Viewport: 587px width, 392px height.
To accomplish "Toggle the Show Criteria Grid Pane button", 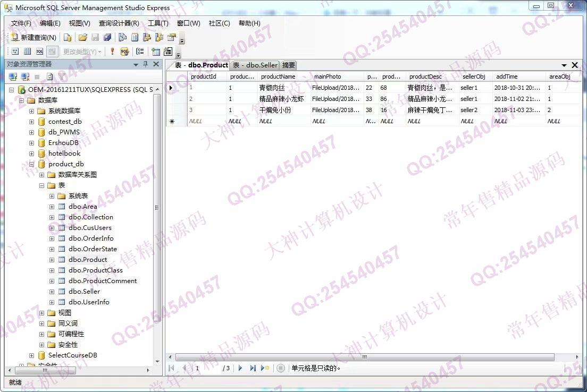I will (x=27, y=52).
